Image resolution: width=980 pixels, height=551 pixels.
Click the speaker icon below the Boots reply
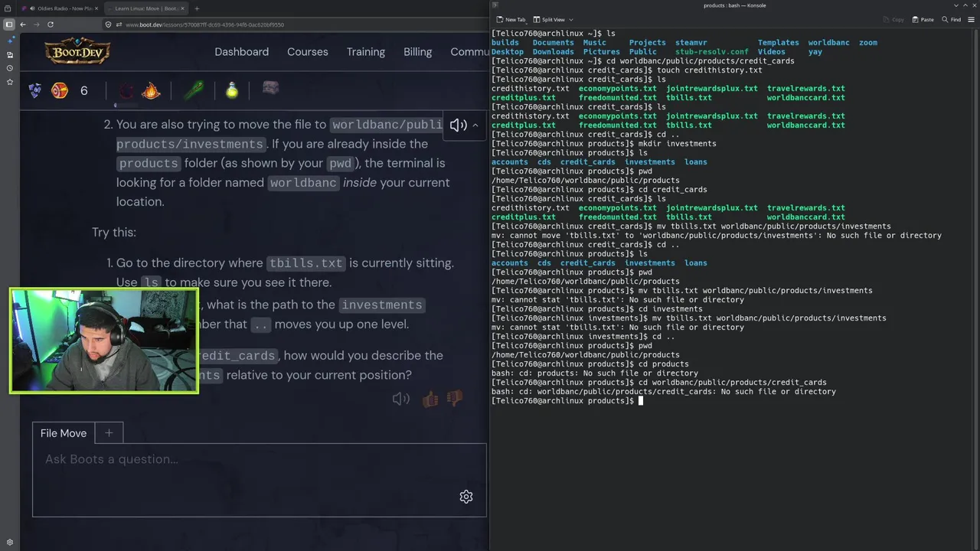400,399
